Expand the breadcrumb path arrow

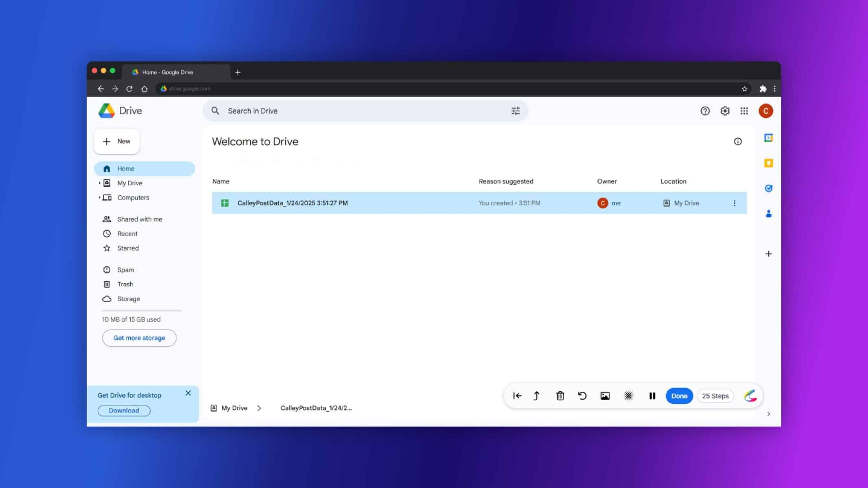(x=259, y=407)
